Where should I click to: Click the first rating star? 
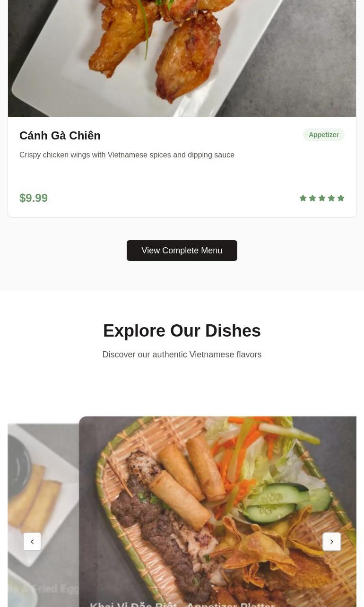[x=303, y=198]
